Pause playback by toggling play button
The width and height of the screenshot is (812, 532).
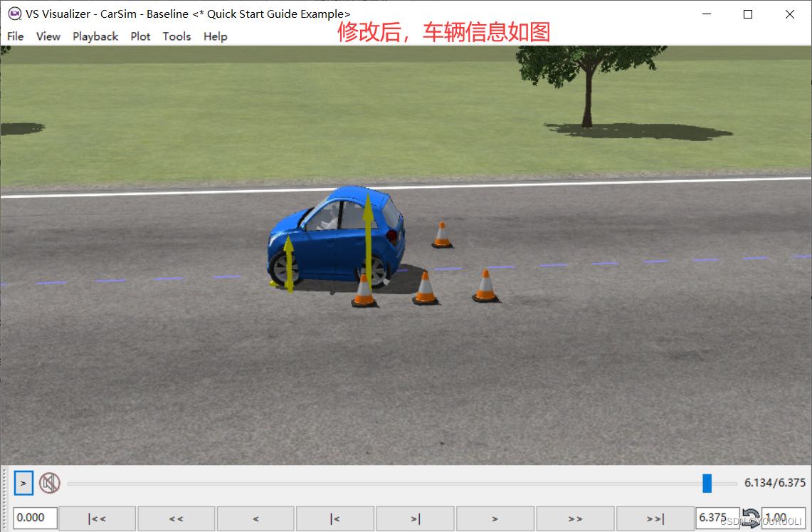(23, 482)
